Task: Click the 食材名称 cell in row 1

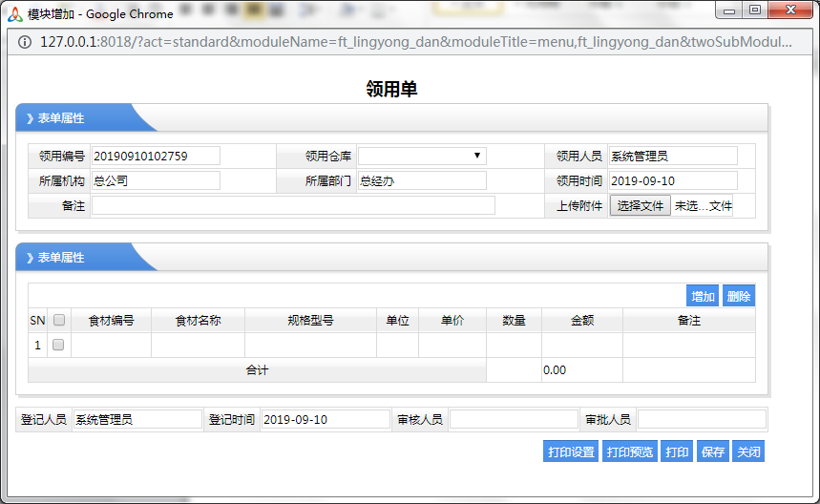Action: tap(198, 345)
